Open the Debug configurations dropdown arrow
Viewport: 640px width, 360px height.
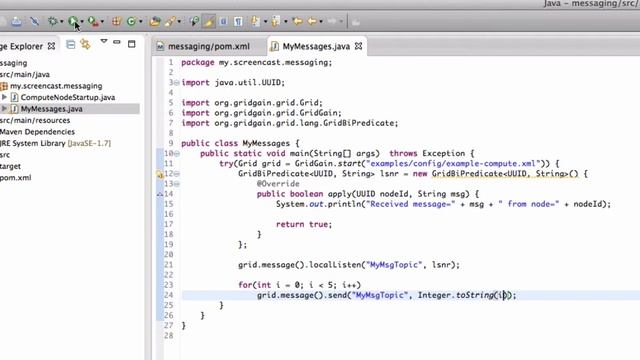tap(62, 22)
